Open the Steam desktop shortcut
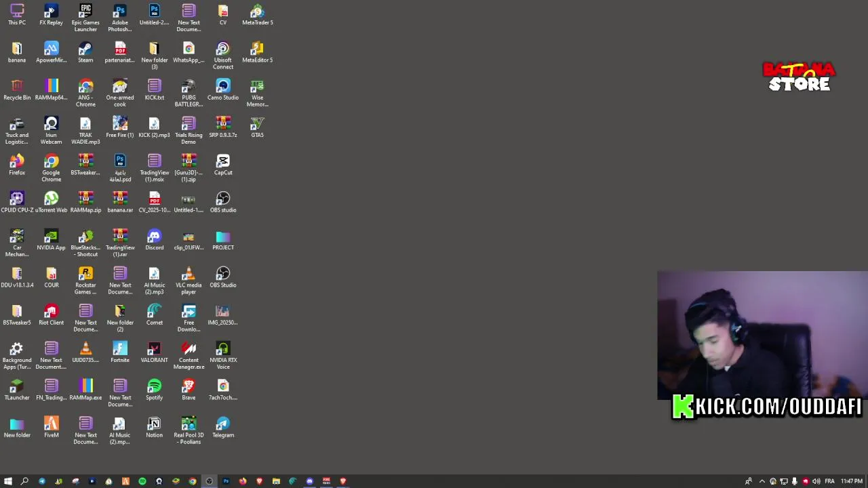Image resolution: width=868 pixels, height=488 pixels. pyautogui.click(x=85, y=52)
